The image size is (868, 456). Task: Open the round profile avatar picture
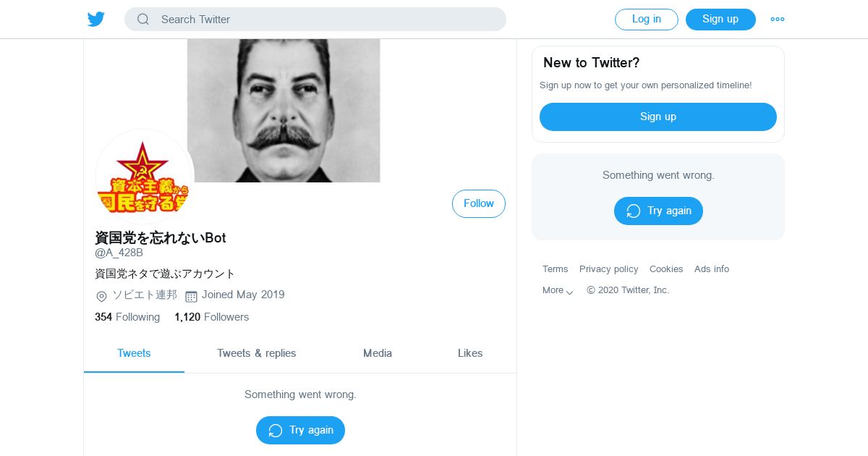click(144, 178)
